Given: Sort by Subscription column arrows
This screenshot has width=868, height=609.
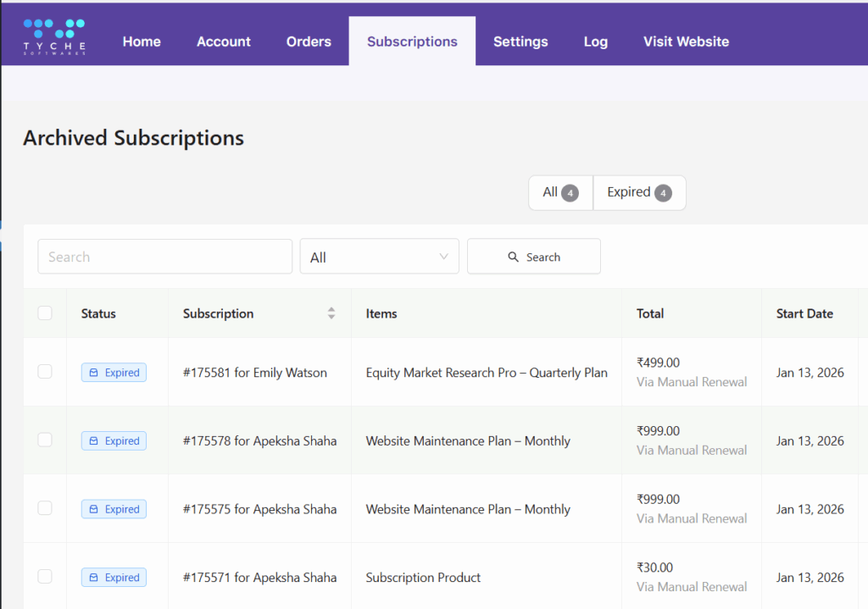Looking at the screenshot, I should (x=331, y=313).
